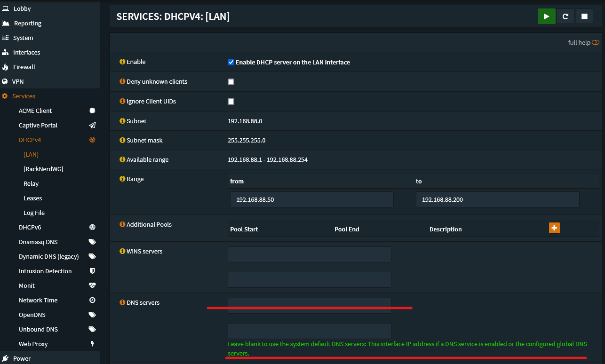Add an additional pool with plus icon
This screenshot has width=605, height=364.
554,228
